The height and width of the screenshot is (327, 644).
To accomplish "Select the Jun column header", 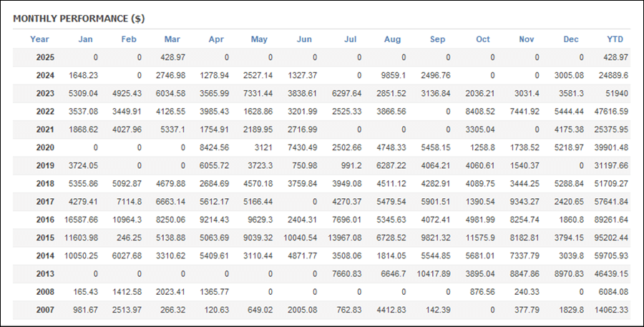I will coord(304,39).
